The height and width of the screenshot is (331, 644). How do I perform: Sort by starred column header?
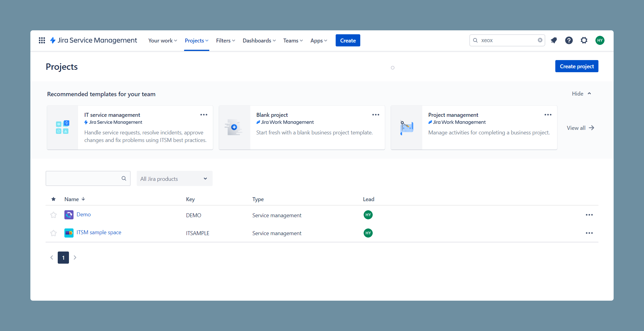click(x=53, y=199)
